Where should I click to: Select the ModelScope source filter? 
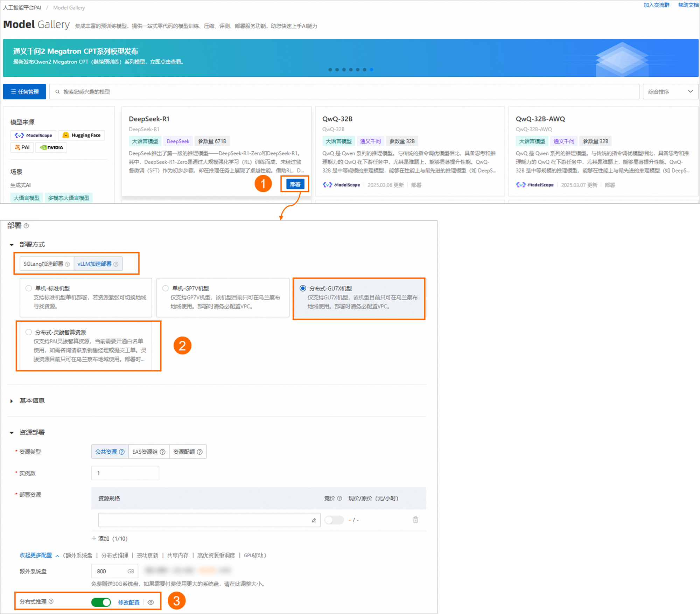coord(34,135)
